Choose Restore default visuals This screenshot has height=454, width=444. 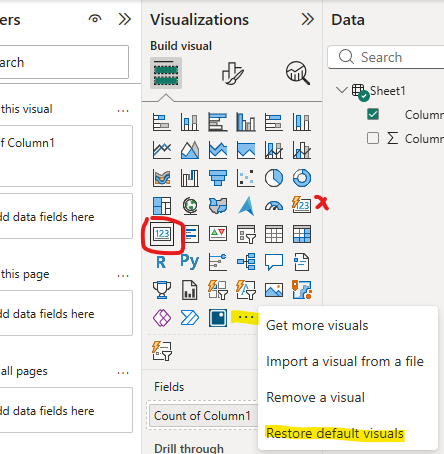[x=335, y=433]
